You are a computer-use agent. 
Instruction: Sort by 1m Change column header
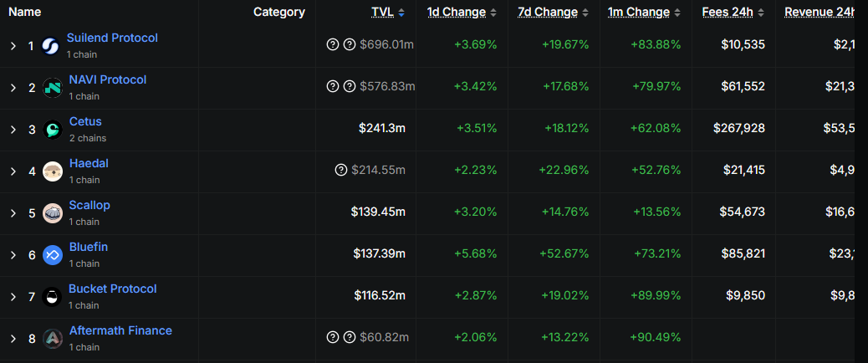pos(645,13)
